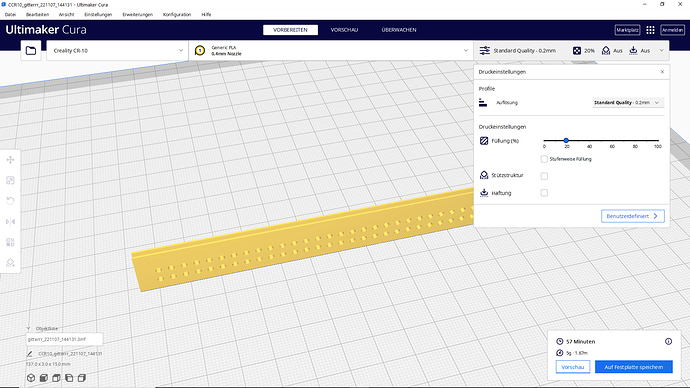This screenshot has width=690, height=388.
Task: Switch to right side view icon
Action: pyautogui.click(x=82, y=378)
